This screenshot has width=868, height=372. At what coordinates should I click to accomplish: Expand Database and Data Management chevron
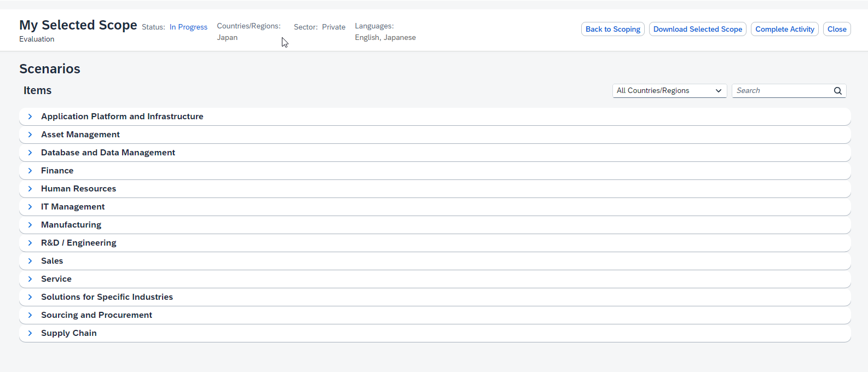pos(30,153)
